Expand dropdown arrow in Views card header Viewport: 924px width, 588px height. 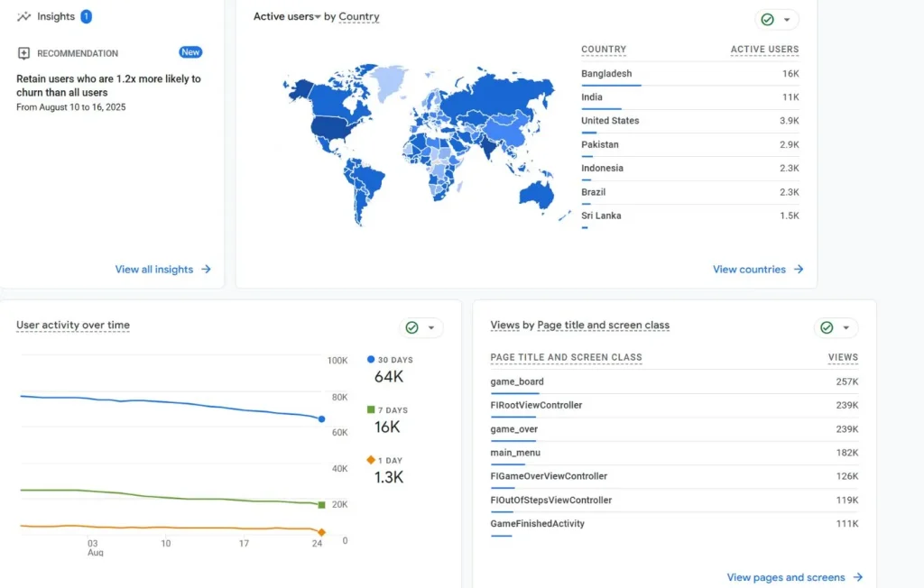click(846, 327)
